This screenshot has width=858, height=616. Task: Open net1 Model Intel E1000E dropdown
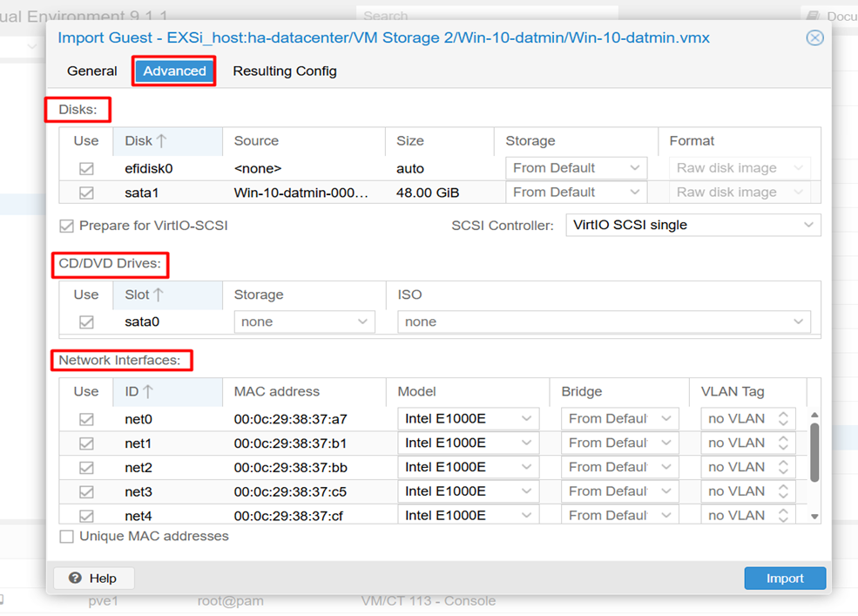coord(469,443)
